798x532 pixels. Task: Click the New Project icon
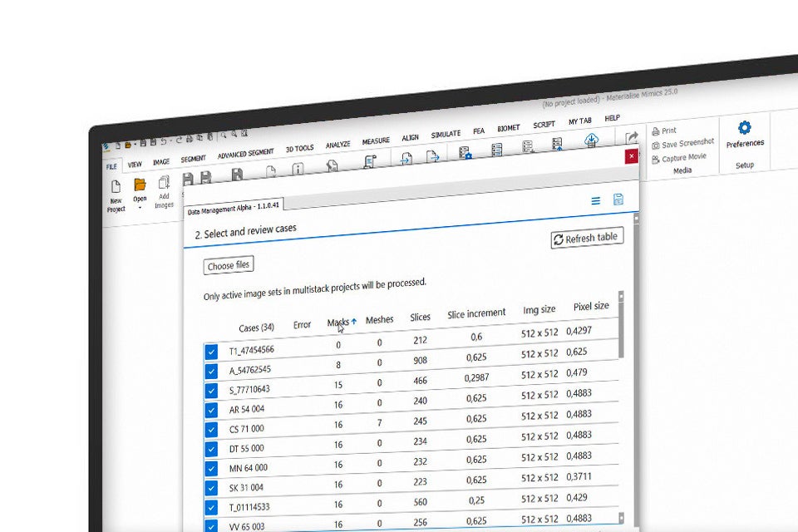[x=116, y=186]
